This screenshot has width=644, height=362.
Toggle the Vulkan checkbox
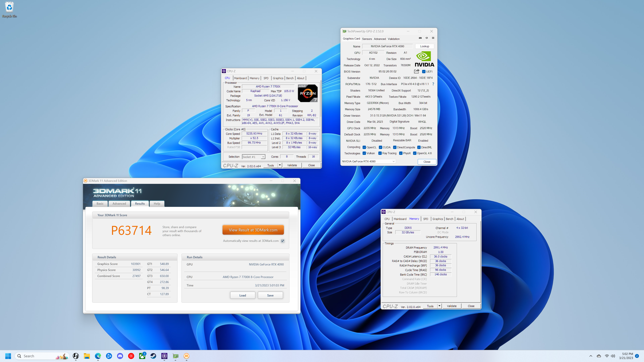pyautogui.click(x=364, y=153)
